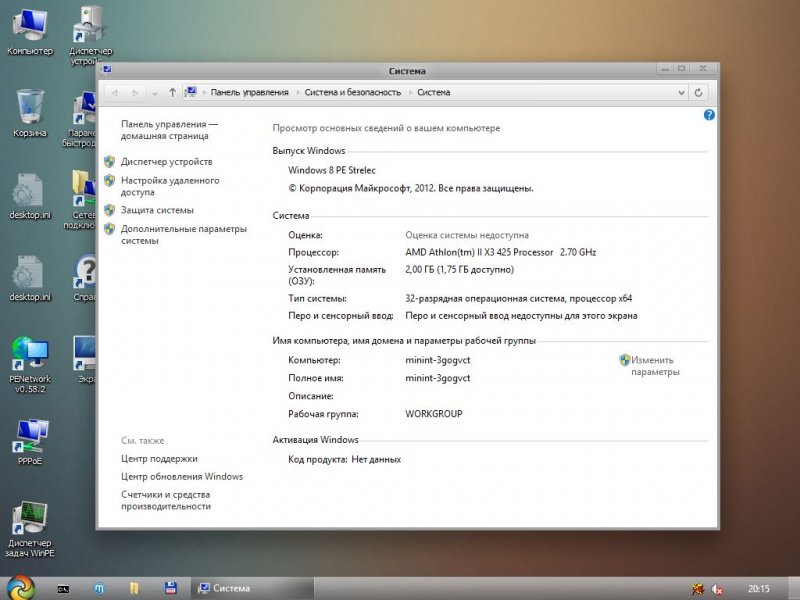800x600 pixels.
Task: Click the volume muted tray icon
Action: [x=716, y=588]
